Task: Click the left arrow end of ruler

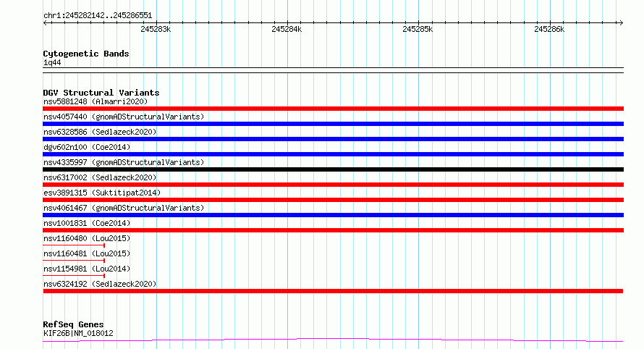Action: [45, 22]
